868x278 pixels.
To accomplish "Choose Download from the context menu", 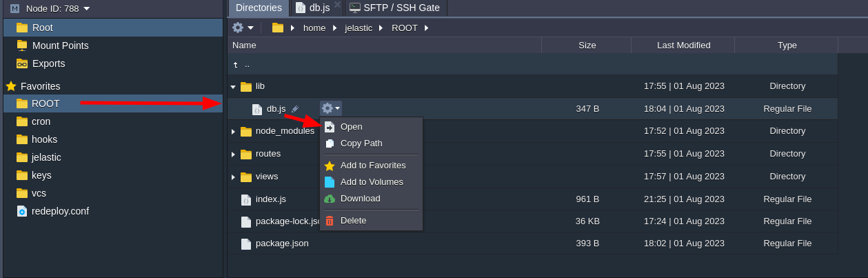I will tap(360, 199).
